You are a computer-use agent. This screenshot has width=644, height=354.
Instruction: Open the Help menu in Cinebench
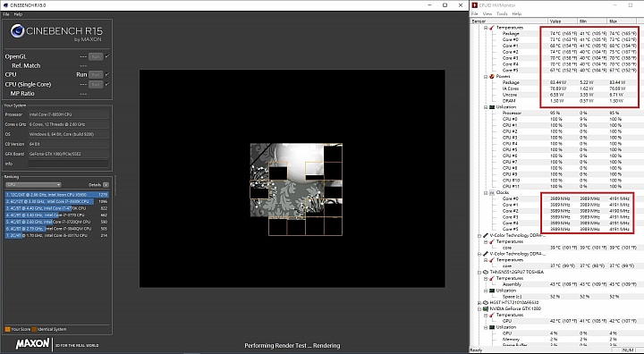[x=18, y=14]
